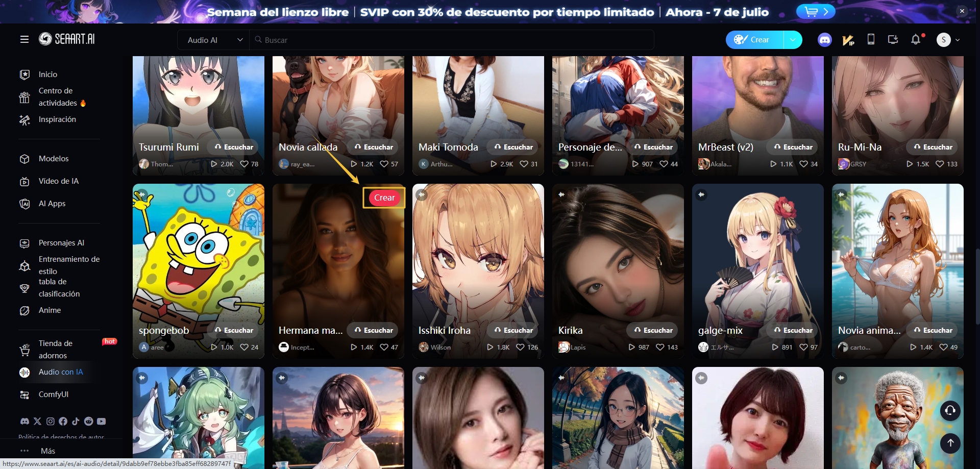Select Modelos from the sidebar menu
Viewport: 980px width, 469px height.
[x=54, y=159]
